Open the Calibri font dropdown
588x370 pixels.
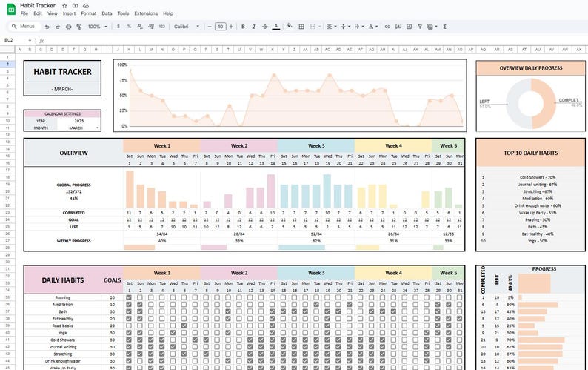pos(187,27)
